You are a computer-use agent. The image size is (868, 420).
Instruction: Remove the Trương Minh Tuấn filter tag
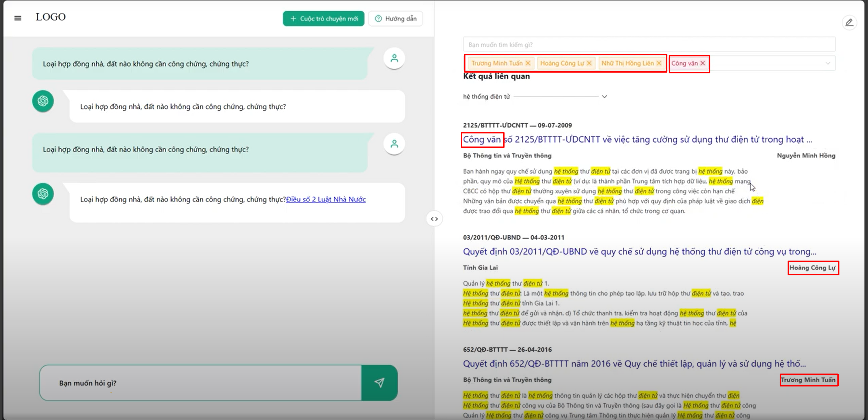[528, 63]
